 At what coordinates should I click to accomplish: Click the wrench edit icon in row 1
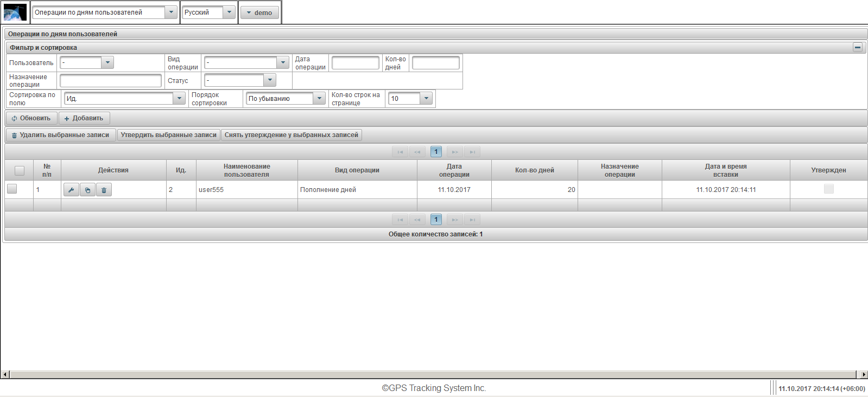pyautogui.click(x=71, y=190)
